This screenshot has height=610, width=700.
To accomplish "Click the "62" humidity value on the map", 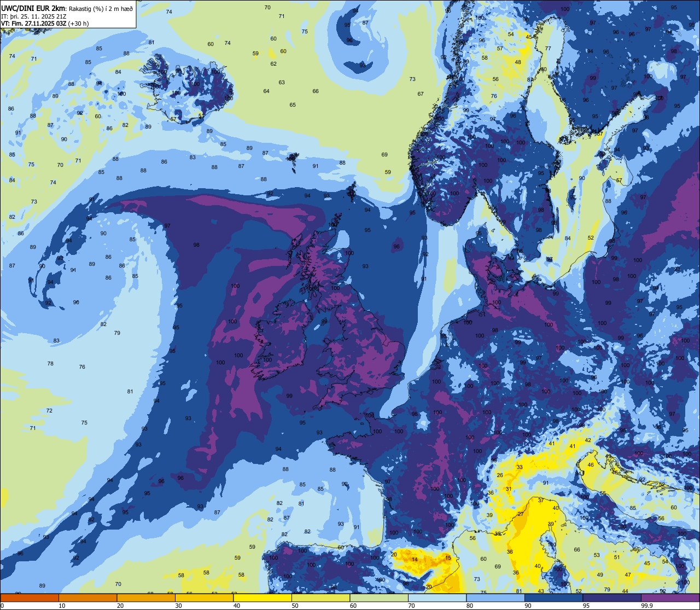I will point(273,63).
